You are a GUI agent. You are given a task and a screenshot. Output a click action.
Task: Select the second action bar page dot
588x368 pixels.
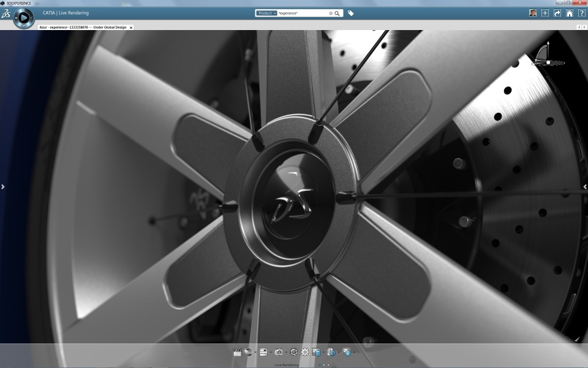pos(324,364)
